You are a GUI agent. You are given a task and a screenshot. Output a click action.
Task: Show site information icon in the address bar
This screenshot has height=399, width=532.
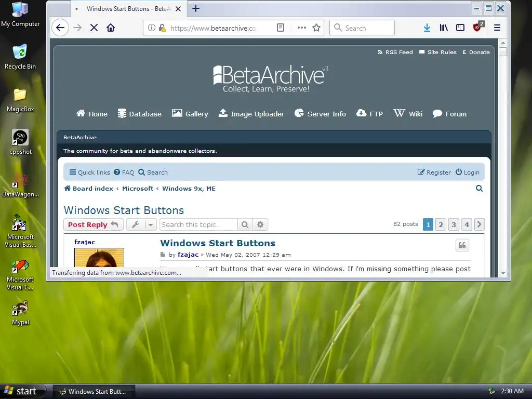click(x=152, y=28)
